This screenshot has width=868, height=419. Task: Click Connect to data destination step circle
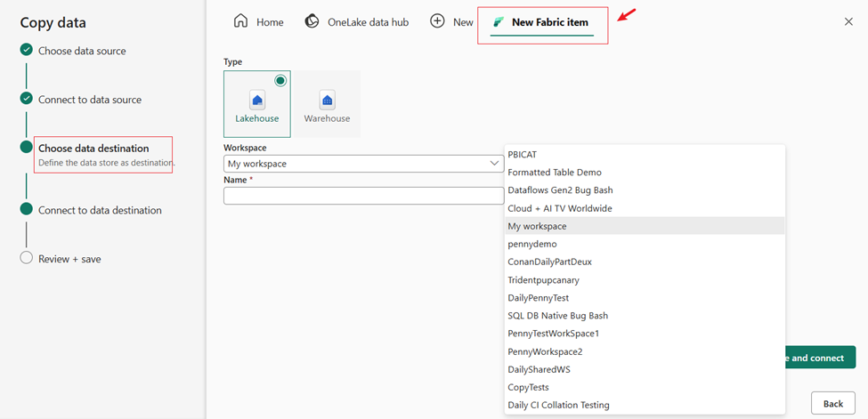click(26, 209)
